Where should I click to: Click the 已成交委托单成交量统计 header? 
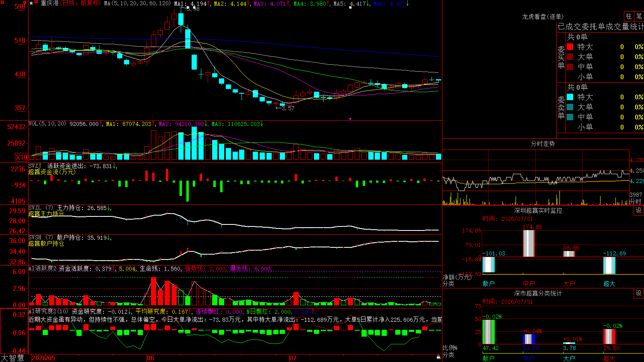(x=601, y=27)
